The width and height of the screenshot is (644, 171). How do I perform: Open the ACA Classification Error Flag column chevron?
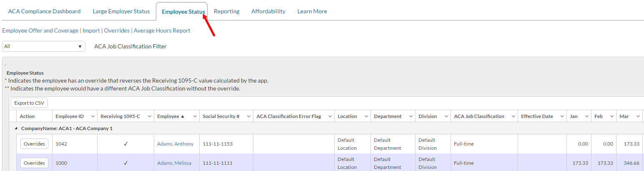(329, 117)
